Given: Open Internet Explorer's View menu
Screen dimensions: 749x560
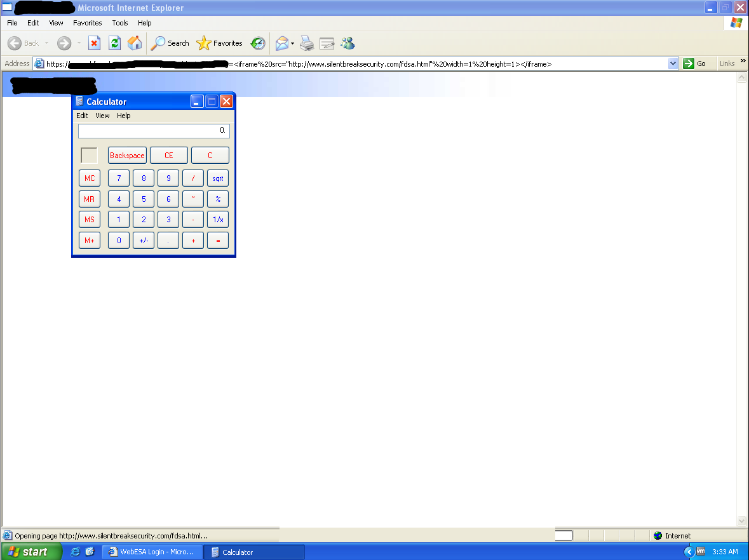Looking at the screenshot, I should 56,23.
